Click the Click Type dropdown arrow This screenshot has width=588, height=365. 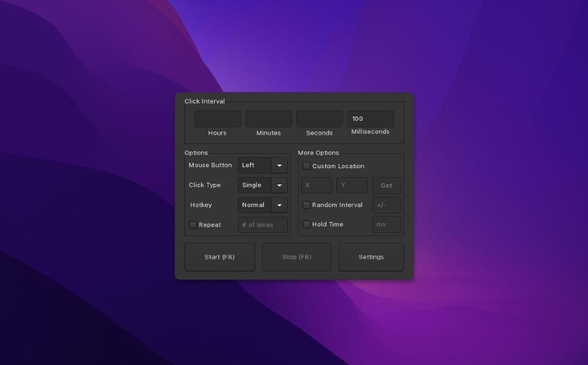[279, 185]
